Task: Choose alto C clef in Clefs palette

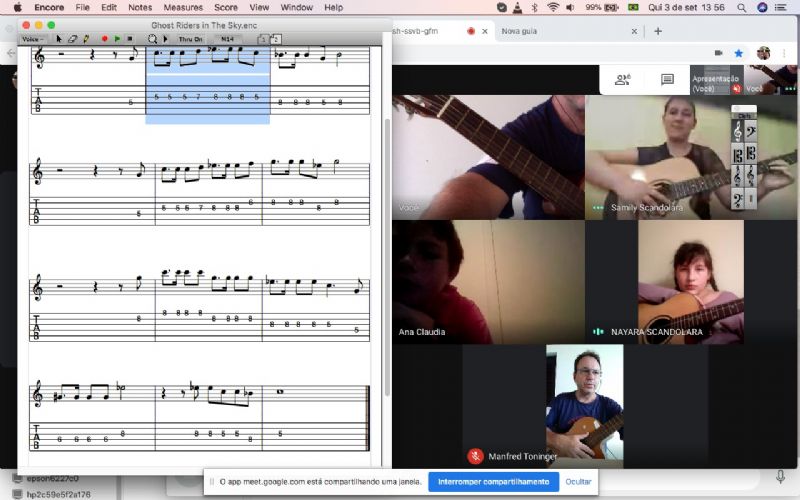Action: click(737, 155)
